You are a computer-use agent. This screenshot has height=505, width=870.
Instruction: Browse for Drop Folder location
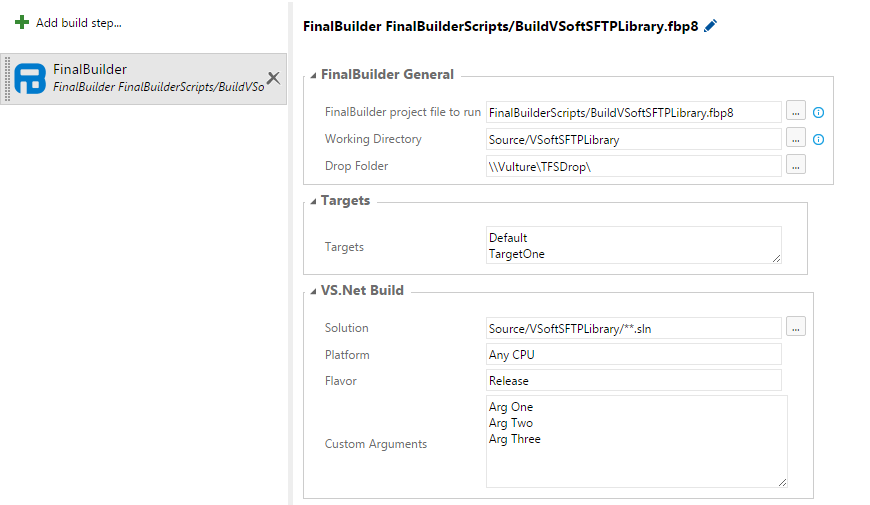796,165
